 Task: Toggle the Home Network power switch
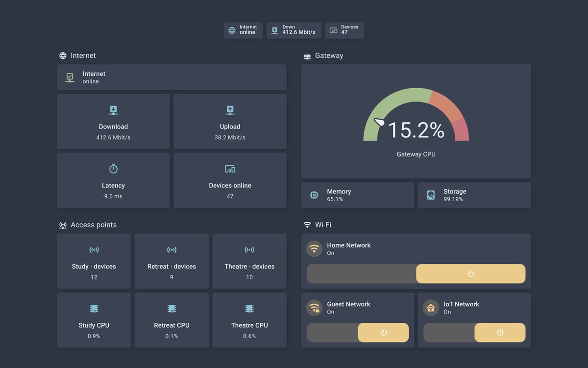coord(416,274)
